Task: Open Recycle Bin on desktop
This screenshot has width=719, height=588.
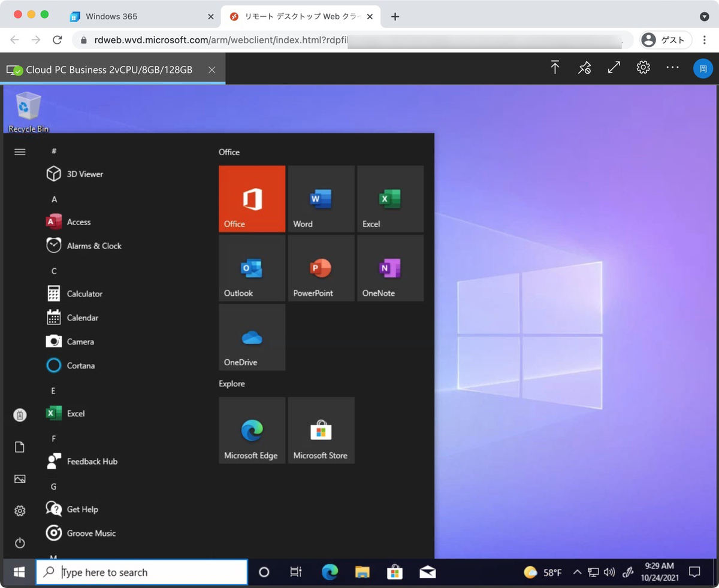Action: click(28, 112)
